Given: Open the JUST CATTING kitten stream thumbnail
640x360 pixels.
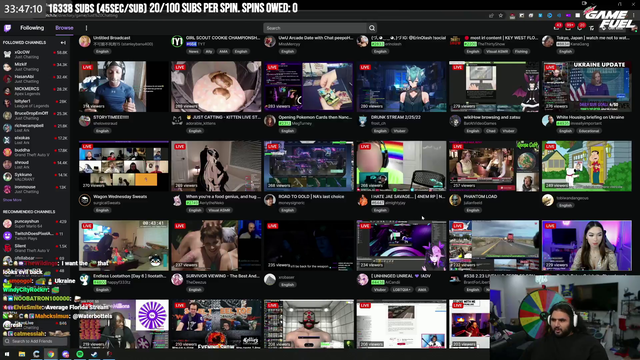Looking at the screenshot, I should pos(216,87).
